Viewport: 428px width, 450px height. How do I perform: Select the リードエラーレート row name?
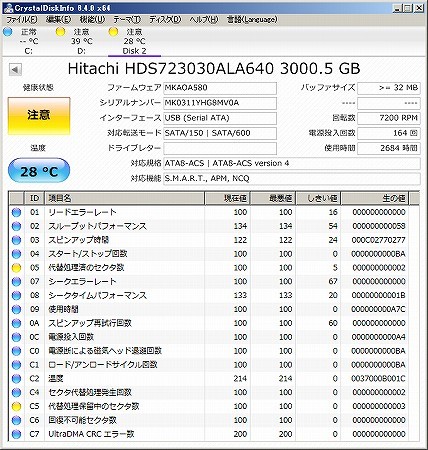tap(82, 212)
